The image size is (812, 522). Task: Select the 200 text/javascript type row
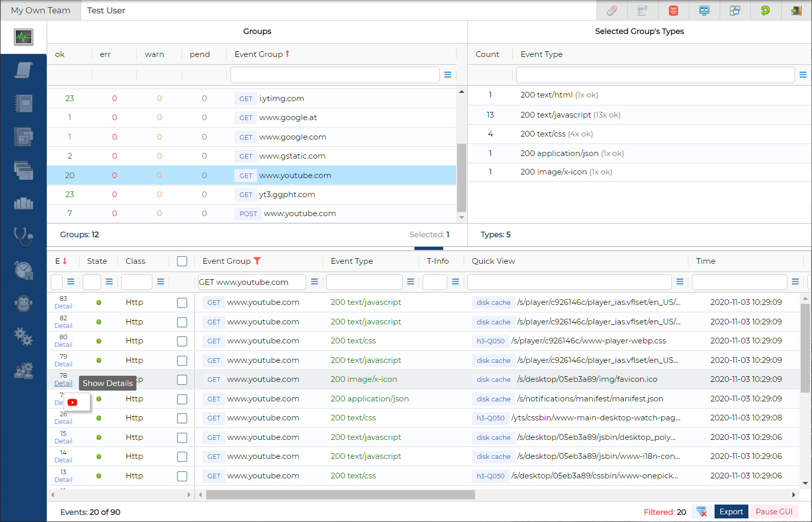[640, 115]
